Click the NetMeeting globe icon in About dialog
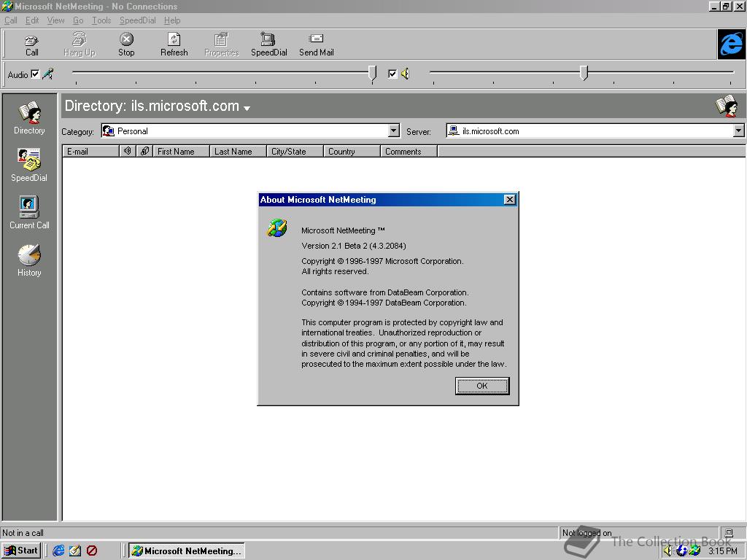Screen dimensions: 747x560 (x=276, y=227)
